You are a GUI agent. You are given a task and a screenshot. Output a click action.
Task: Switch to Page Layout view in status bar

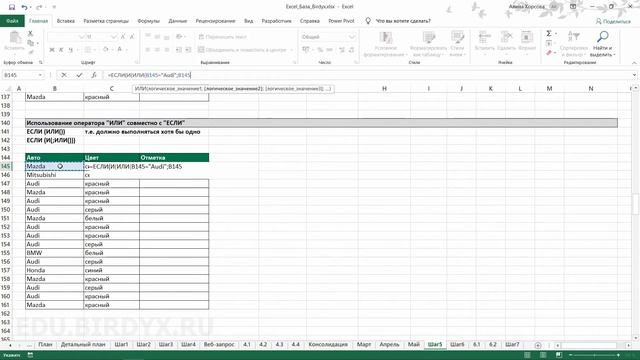tap(543, 355)
